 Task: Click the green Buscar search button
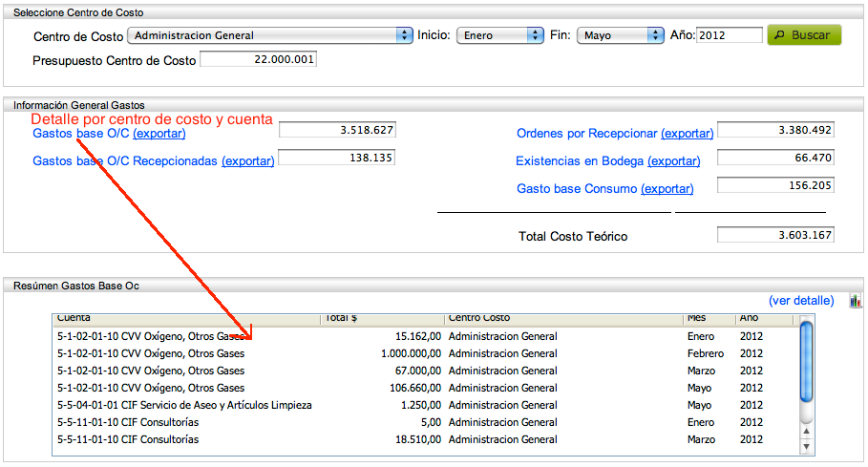tap(804, 35)
